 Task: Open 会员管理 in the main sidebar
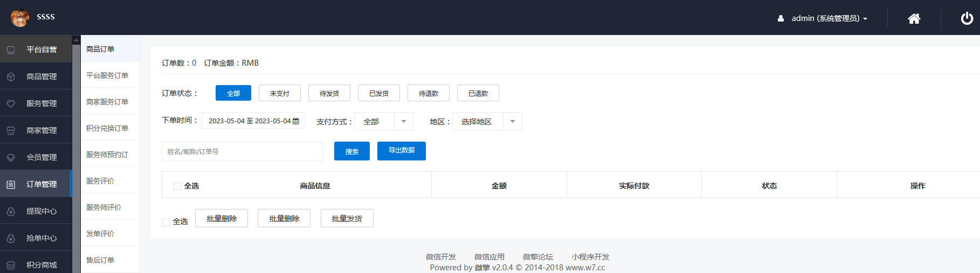(x=36, y=157)
